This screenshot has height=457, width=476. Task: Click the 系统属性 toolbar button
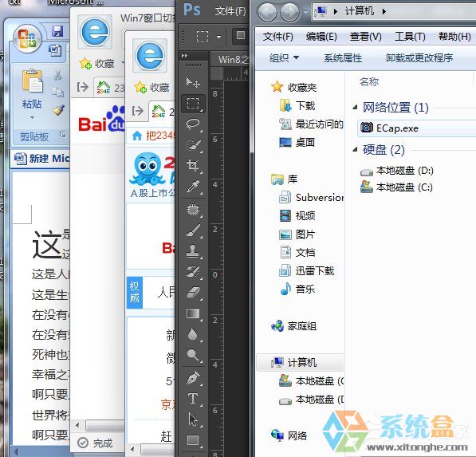coord(343,57)
